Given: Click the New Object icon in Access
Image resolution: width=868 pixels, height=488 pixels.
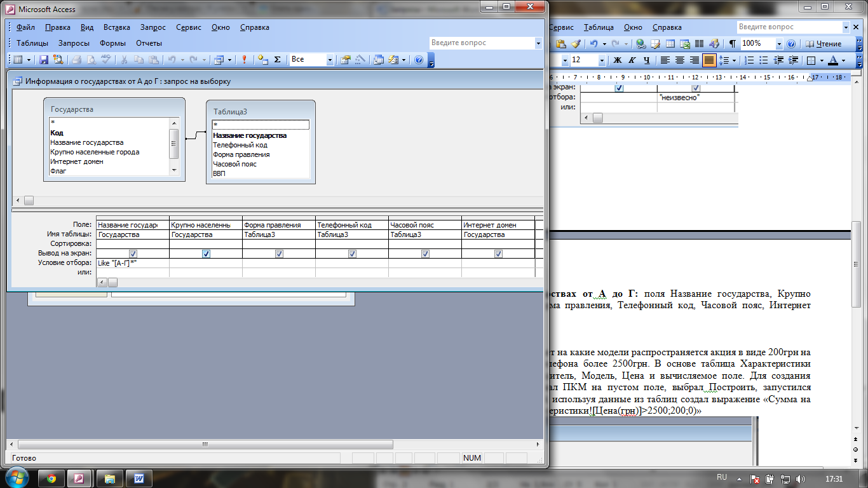Looking at the screenshot, I should click(394, 60).
